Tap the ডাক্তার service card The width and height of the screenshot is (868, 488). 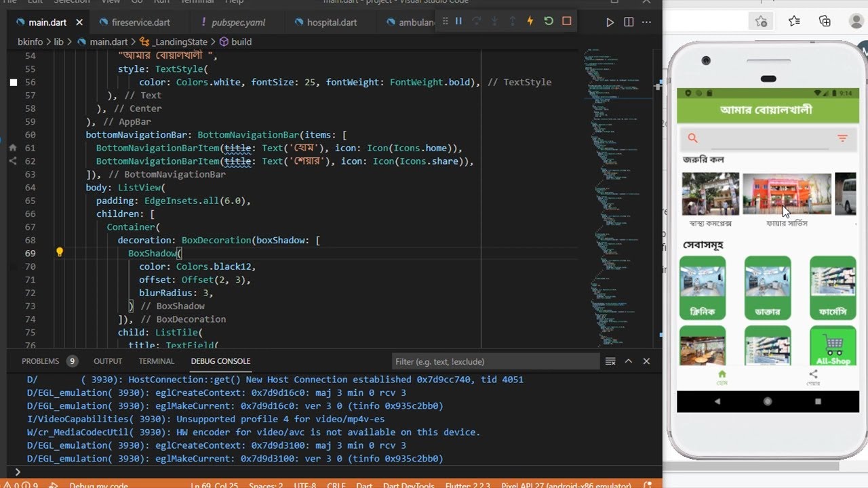pos(768,288)
